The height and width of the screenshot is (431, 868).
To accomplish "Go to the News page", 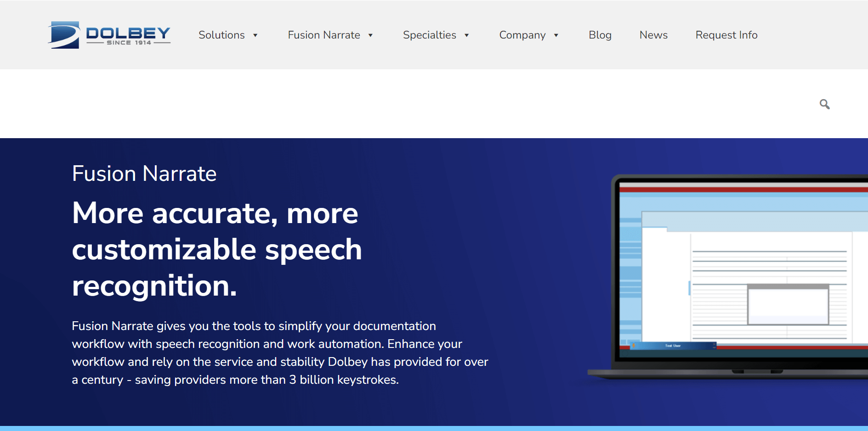I will pos(653,35).
